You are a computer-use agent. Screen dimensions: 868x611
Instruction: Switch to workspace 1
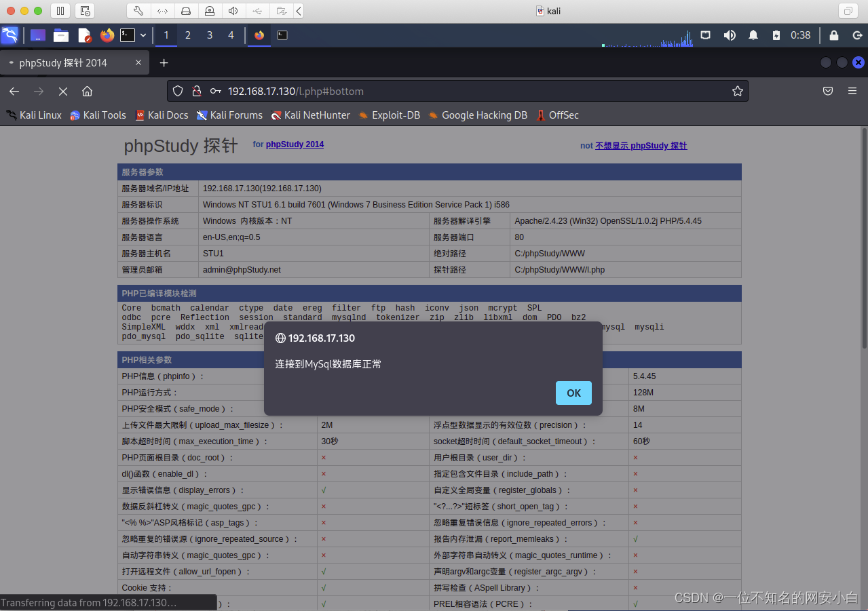[166, 35]
